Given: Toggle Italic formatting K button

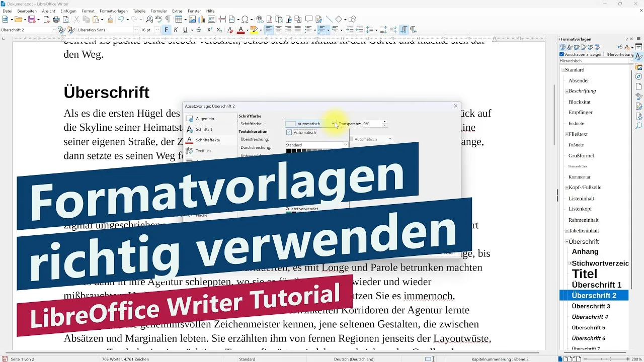Looking at the screenshot, I should click(x=176, y=30).
